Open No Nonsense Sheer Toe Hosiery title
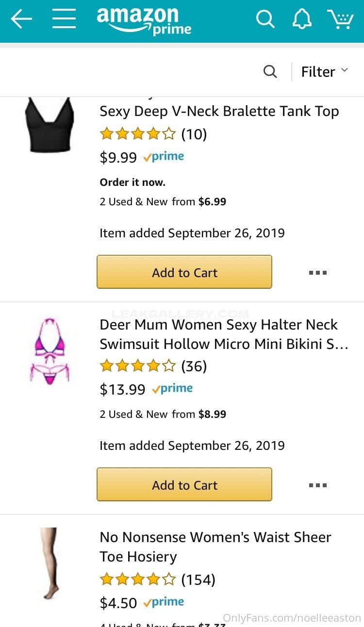The image size is (364, 627). [x=215, y=547]
